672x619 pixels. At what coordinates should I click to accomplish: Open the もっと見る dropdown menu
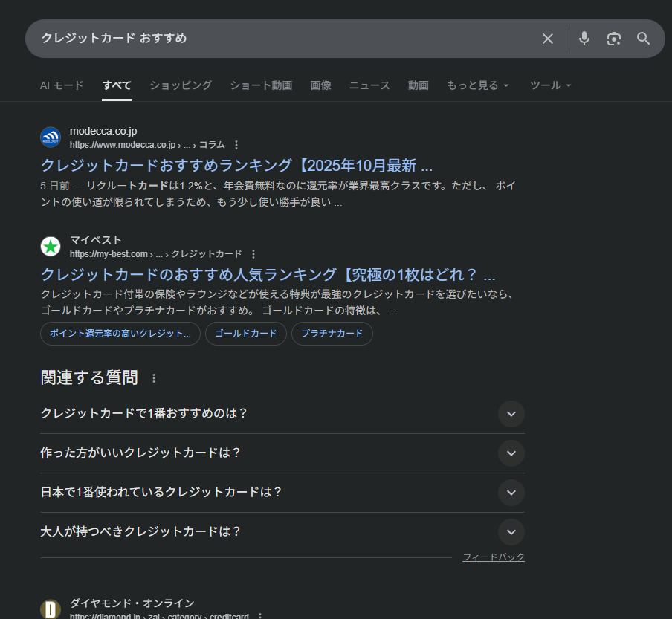(x=477, y=85)
